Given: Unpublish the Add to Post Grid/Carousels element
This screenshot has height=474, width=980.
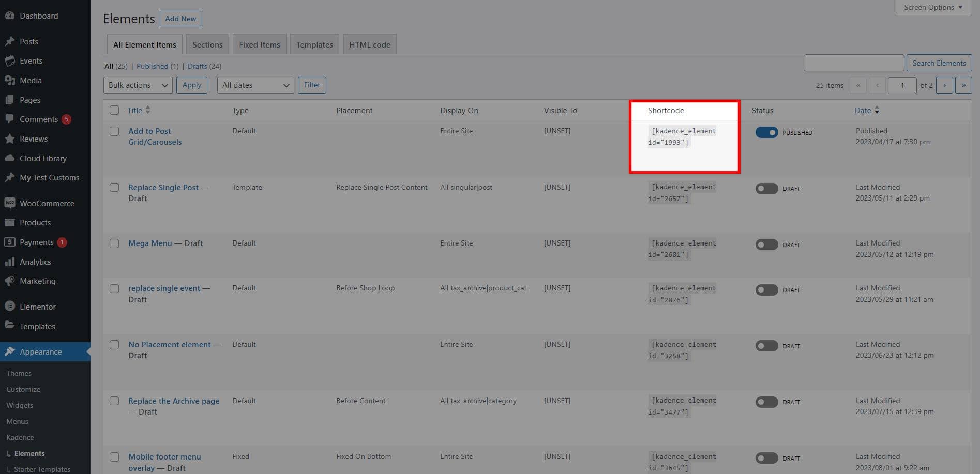Looking at the screenshot, I should [766, 132].
